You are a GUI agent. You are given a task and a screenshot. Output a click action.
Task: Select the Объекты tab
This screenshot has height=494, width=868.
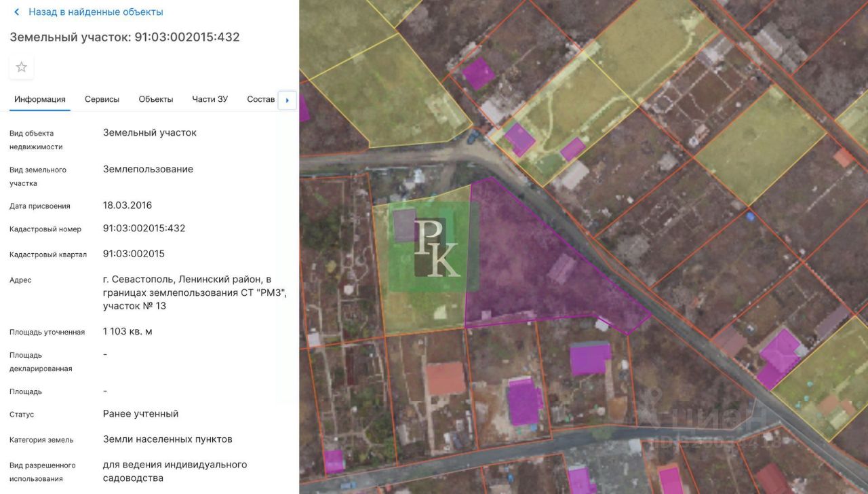pos(156,99)
